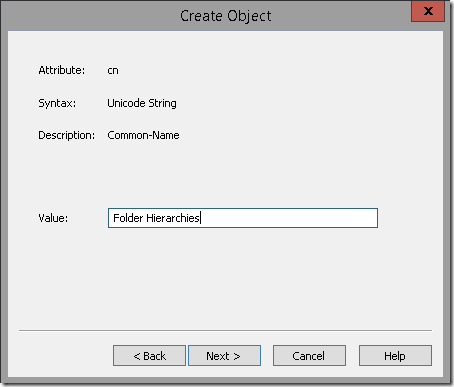This screenshot has width=454, height=387.
Task: Click the Common-Name description text
Action: point(143,135)
